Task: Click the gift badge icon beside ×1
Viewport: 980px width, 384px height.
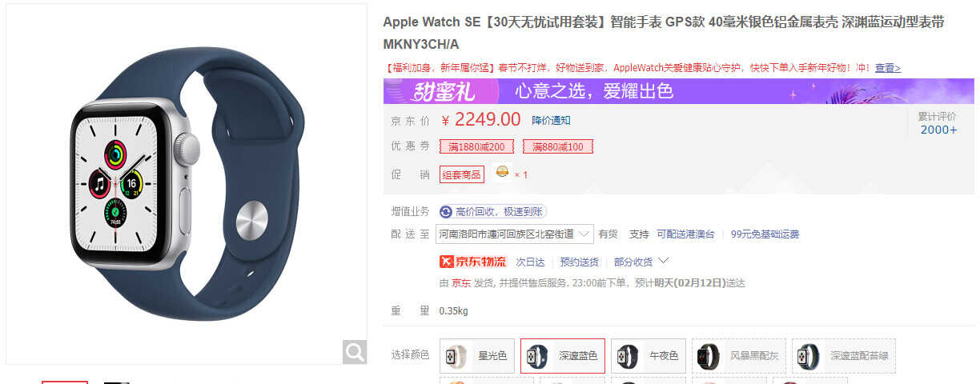Action: point(502,173)
